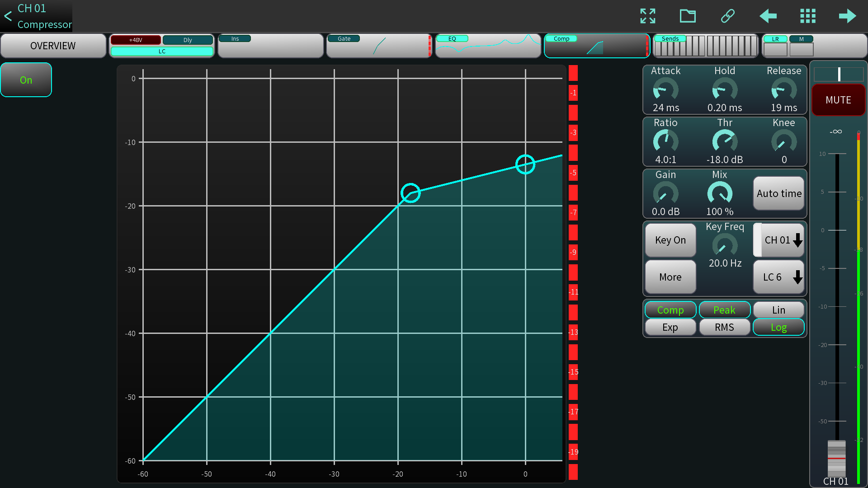
Task: Click the CH 01 fader handle
Action: (836, 458)
